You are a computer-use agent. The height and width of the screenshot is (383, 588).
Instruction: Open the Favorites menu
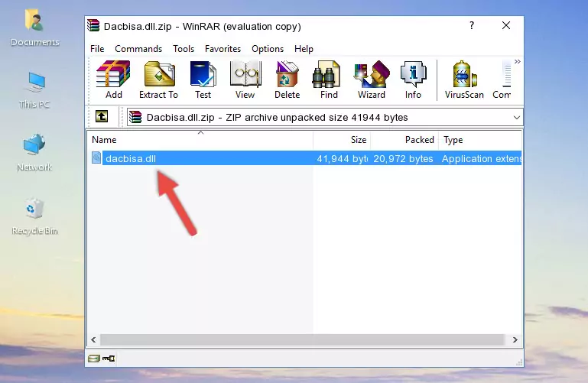tap(223, 49)
